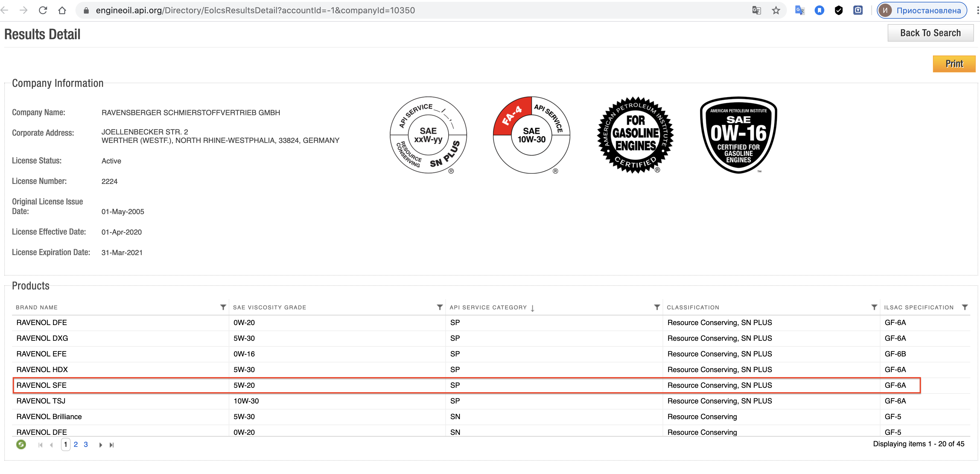Click Back To Search
Viewport: 980px width, 474px height.
coord(930,33)
